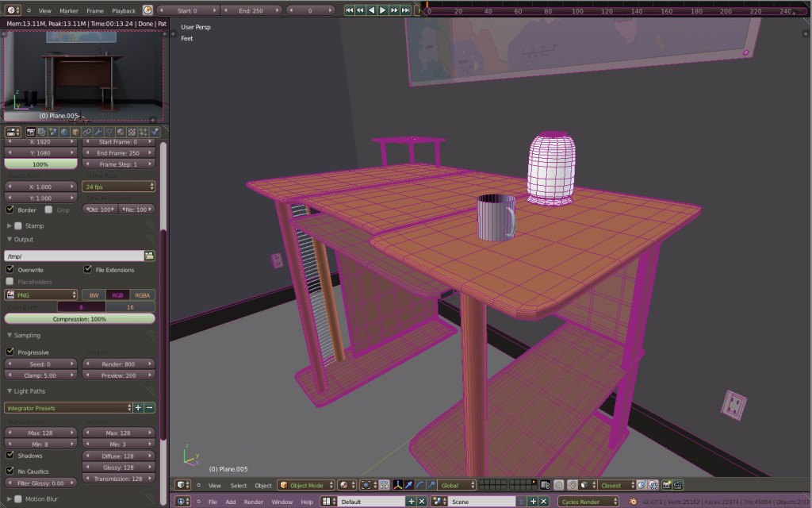Open the Physics properties tab

[x=153, y=131]
